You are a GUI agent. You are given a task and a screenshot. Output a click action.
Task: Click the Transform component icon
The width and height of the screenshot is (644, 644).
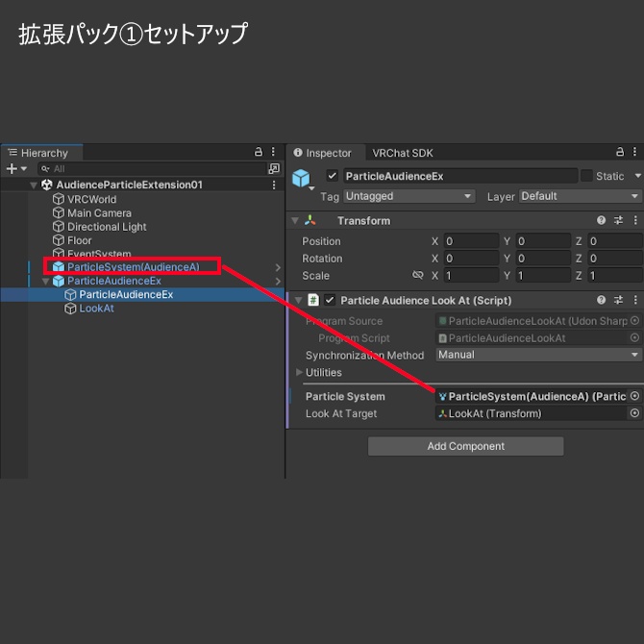pyautogui.click(x=310, y=220)
